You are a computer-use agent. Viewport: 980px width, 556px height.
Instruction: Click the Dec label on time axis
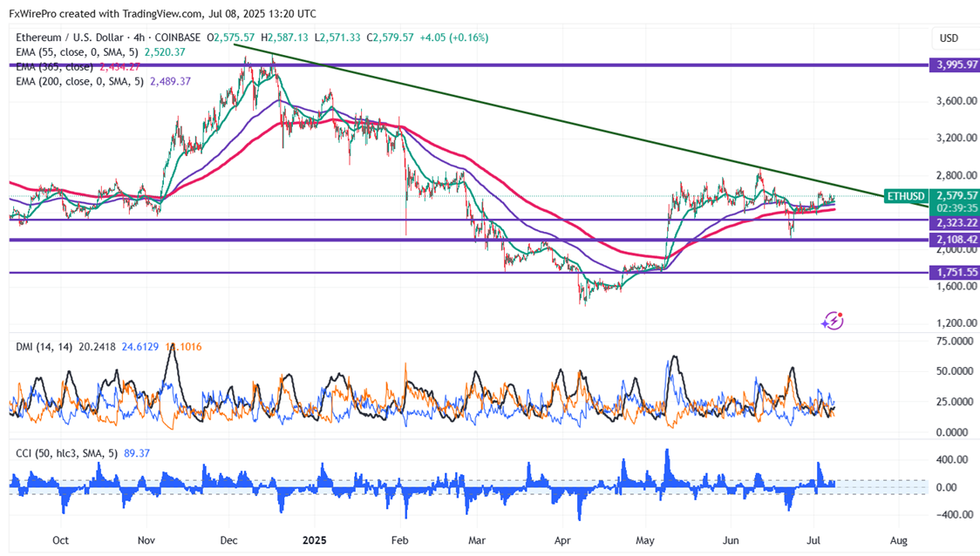pos(228,540)
